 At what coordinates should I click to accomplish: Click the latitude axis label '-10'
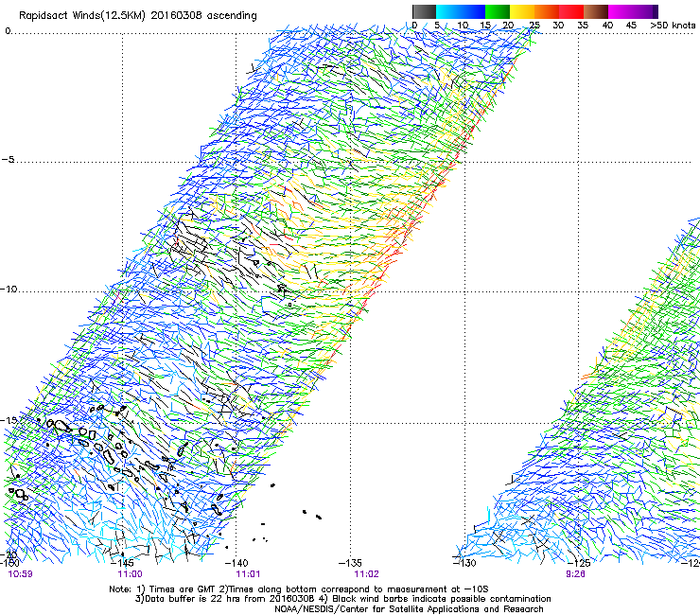point(9,289)
